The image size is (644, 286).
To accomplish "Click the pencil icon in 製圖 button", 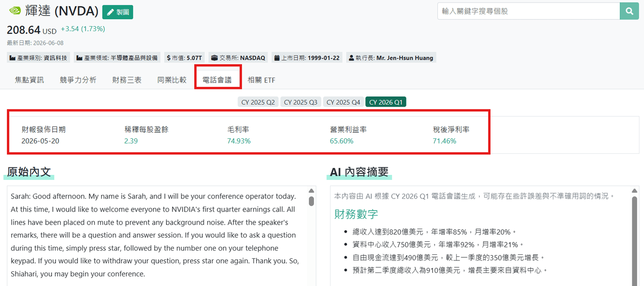I will pos(110,12).
